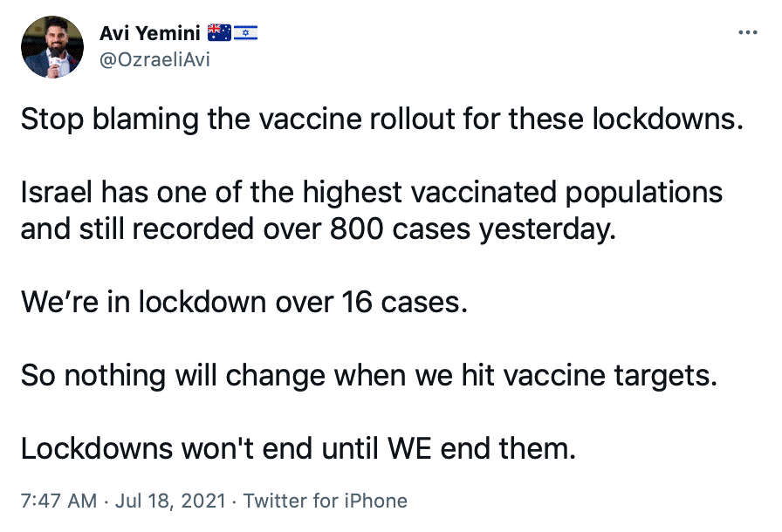Visit the @OzraeliAvi handle link
The height and width of the screenshot is (532, 782).
coord(155,59)
